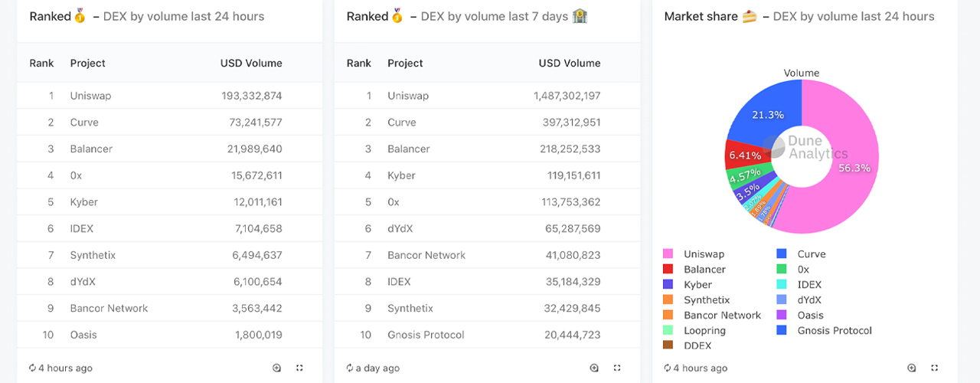Image resolution: width=980 pixels, height=383 pixels.
Task: Select Curve volume 397,312,951 cell
Action: click(570, 123)
